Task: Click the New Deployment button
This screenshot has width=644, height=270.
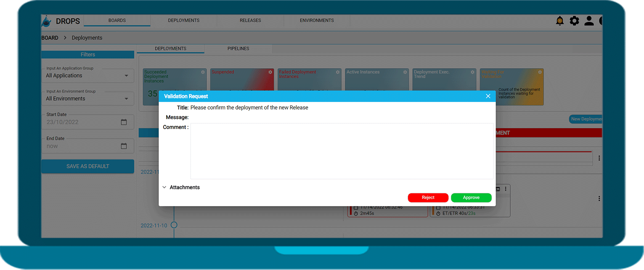Action: point(586,119)
